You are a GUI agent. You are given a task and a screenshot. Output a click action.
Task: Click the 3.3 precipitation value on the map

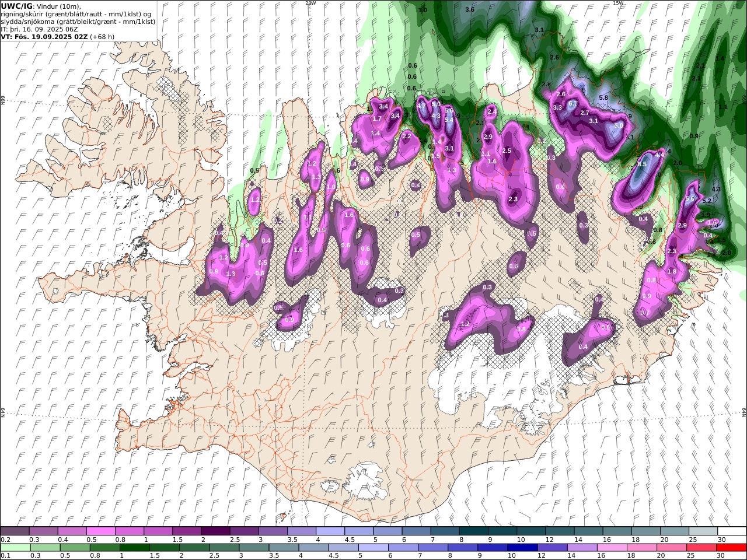point(557,107)
